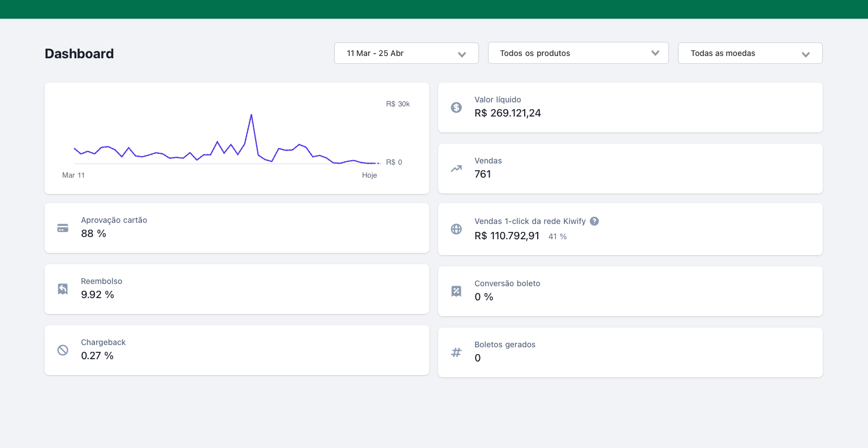Select the refund icon next to Reembolso
Screen dimensions: 868x448
pyautogui.click(x=63, y=288)
